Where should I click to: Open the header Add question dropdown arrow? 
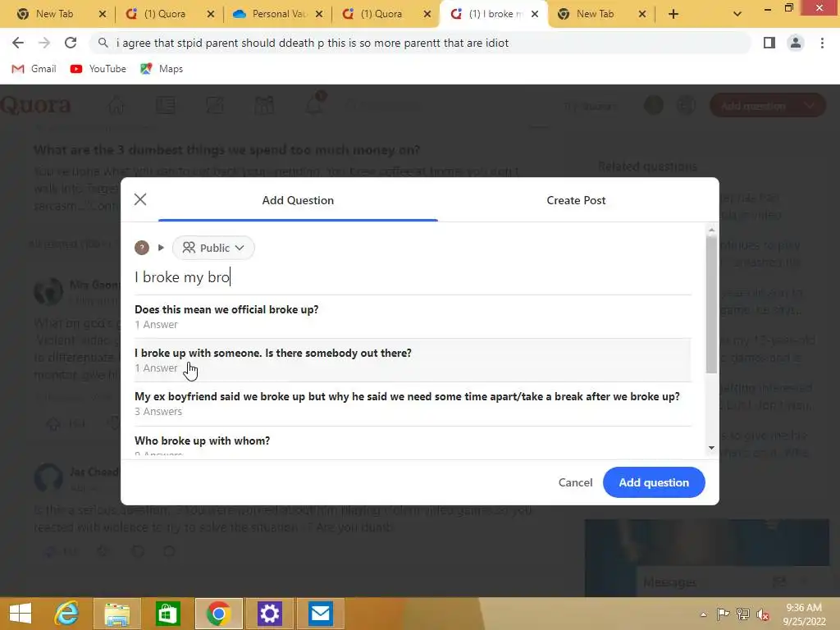click(x=810, y=106)
